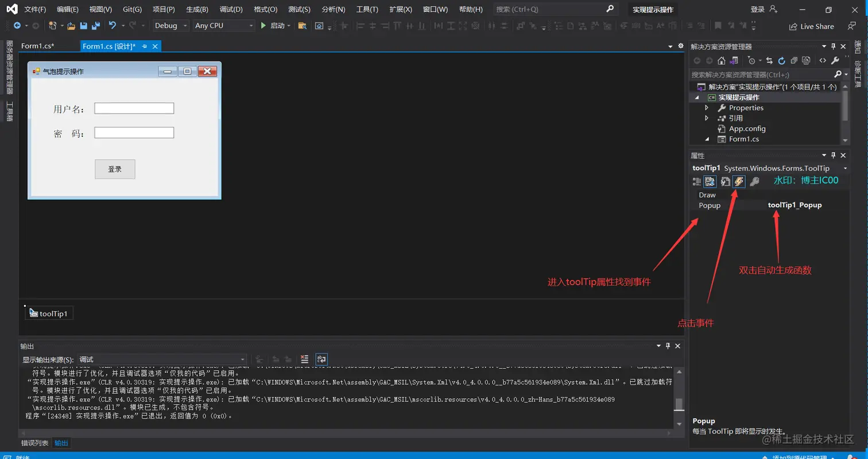Click the open file folder icon

coord(71,26)
